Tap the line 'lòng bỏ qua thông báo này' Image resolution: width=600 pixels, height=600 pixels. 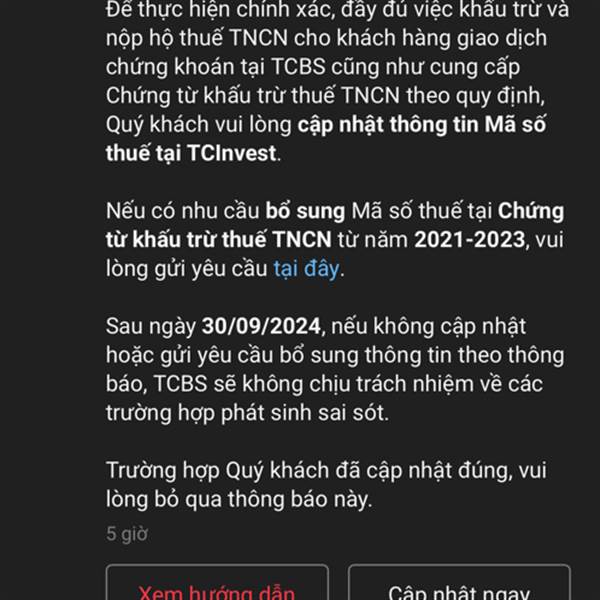(x=239, y=500)
